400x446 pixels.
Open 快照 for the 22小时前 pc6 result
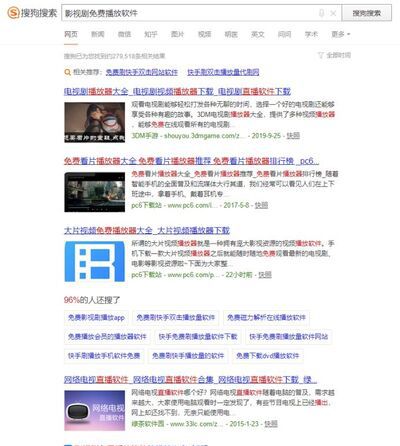tap(265, 275)
